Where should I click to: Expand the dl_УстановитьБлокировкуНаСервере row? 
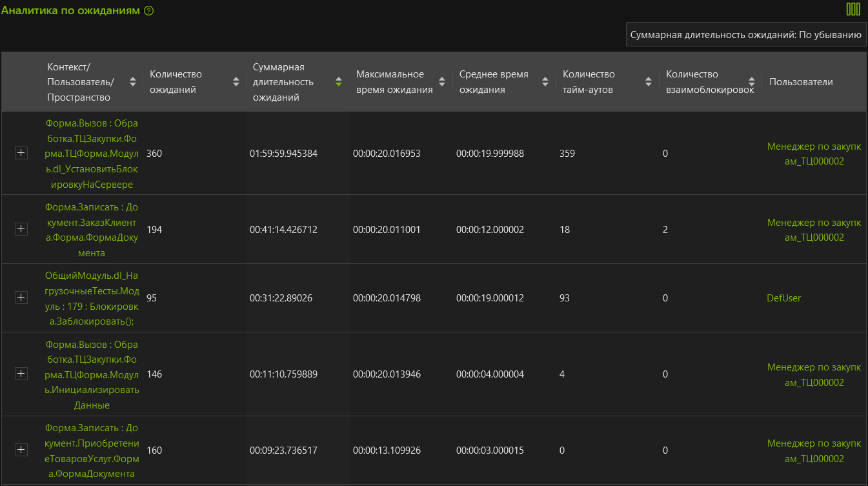tap(21, 153)
